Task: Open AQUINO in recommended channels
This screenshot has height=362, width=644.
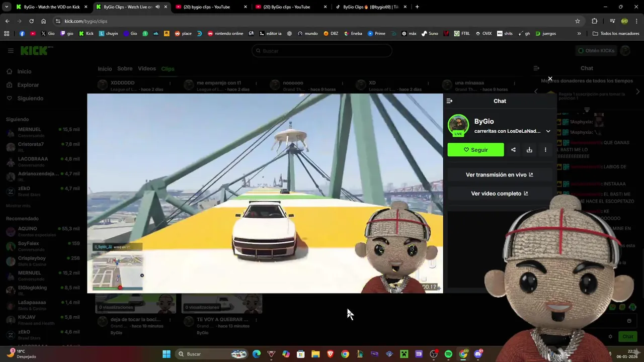Action: point(43,232)
